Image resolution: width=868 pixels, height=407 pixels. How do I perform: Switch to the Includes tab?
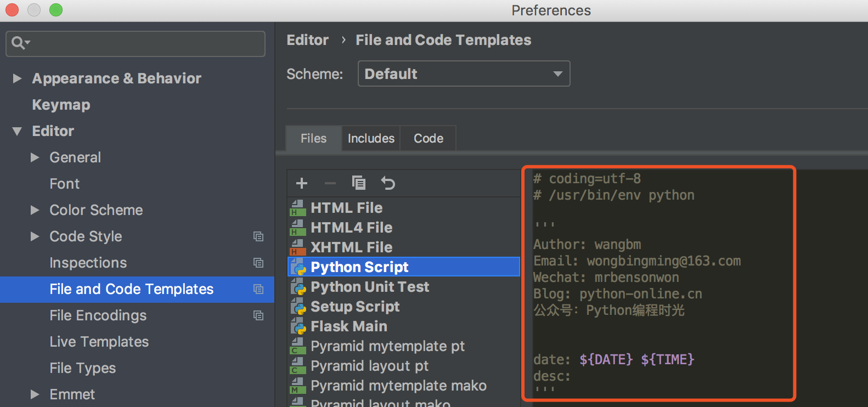pos(371,138)
